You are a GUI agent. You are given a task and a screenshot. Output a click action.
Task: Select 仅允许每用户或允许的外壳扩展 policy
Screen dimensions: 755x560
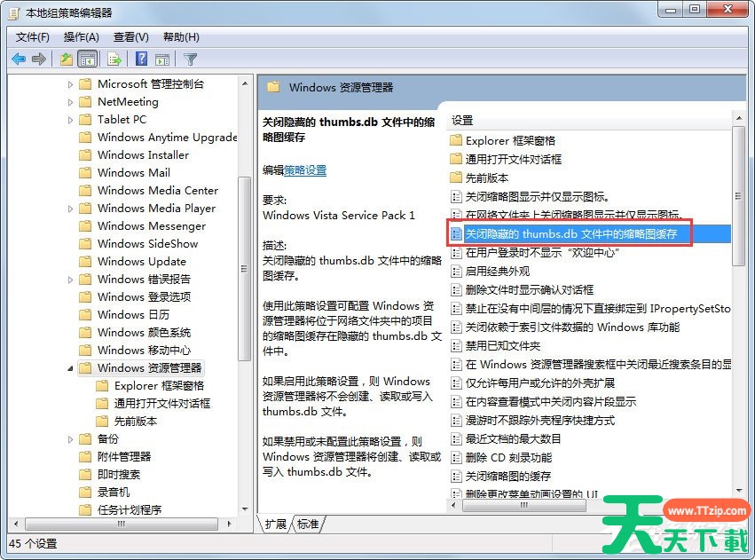coord(539,383)
